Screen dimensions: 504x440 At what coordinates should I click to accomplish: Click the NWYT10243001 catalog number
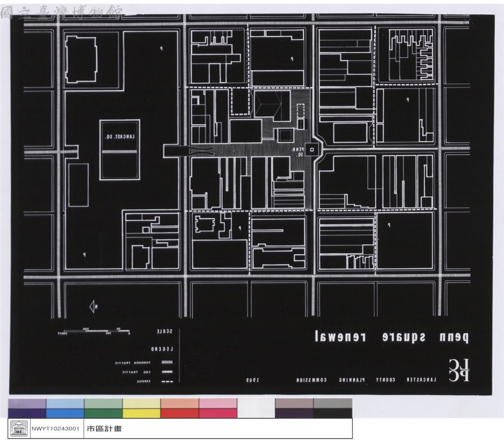55,429
